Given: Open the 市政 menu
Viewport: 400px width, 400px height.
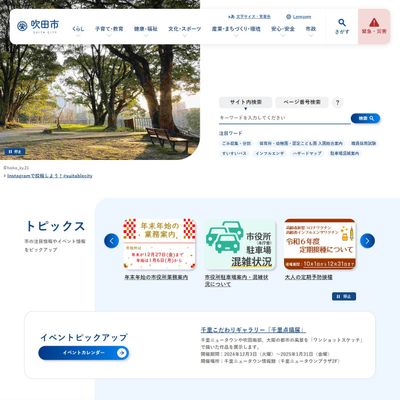Looking at the screenshot, I should 311,29.
